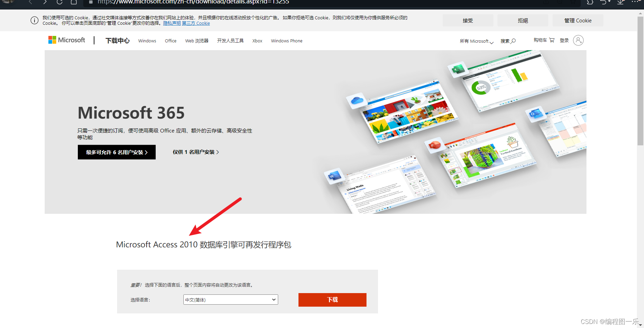The width and height of the screenshot is (644, 328).
Task: Accept cookies with 接受 button
Action: tap(468, 20)
